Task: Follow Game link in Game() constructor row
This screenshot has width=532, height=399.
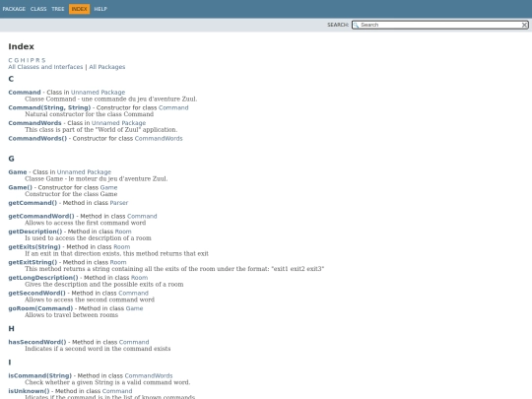Action: [x=108, y=187]
